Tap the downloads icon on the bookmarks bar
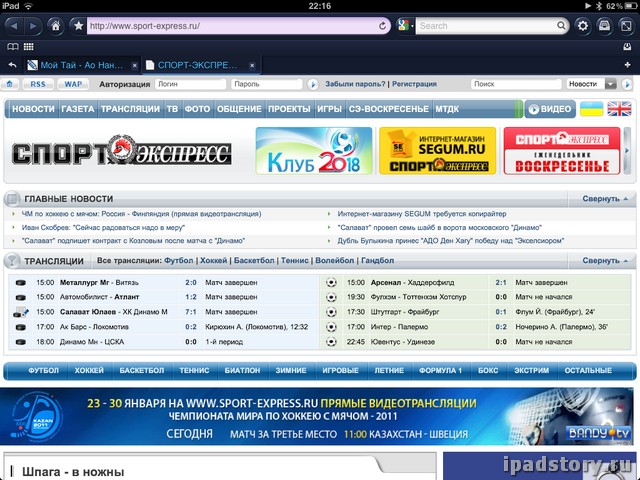Image resolution: width=640 pixels, height=480 pixels. (627, 47)
